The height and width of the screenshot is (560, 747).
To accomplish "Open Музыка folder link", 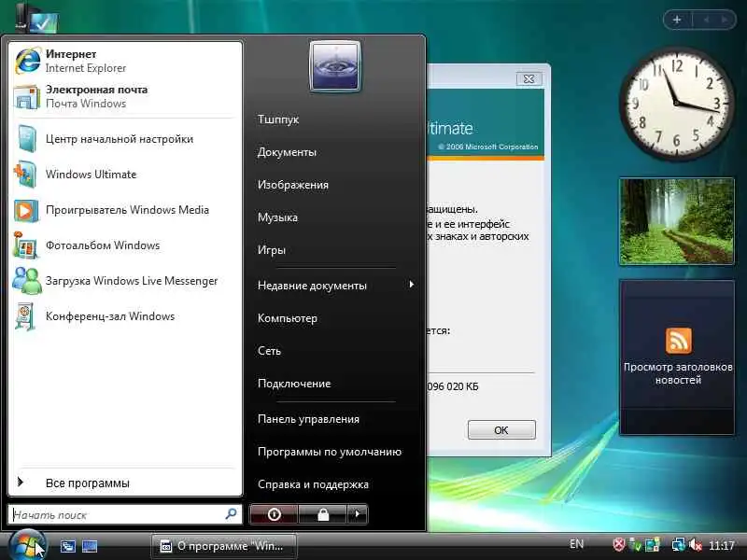I will click(277, 217).
